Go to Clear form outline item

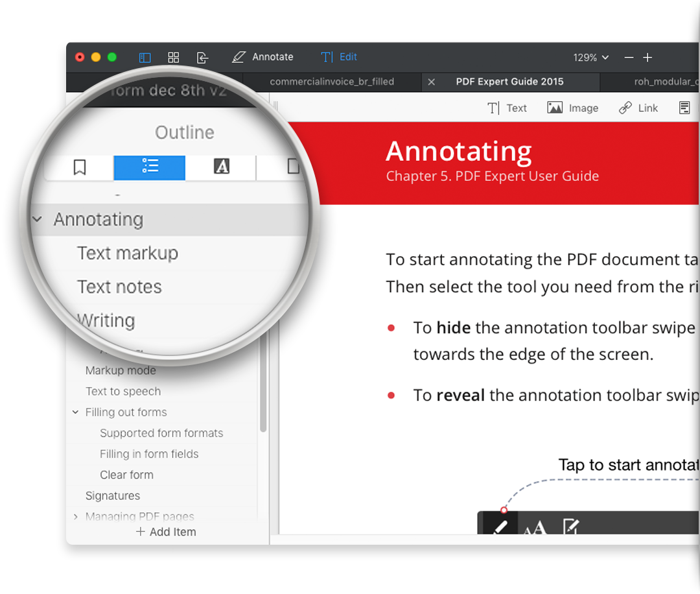pyautogui.click(x=126, y=475)
